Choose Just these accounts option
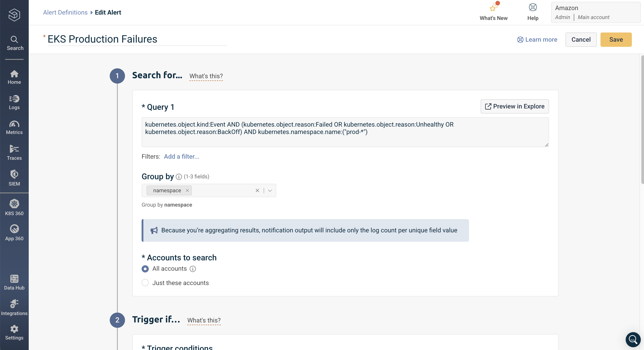This screenshot has height=350, width=644. point(145,283)
